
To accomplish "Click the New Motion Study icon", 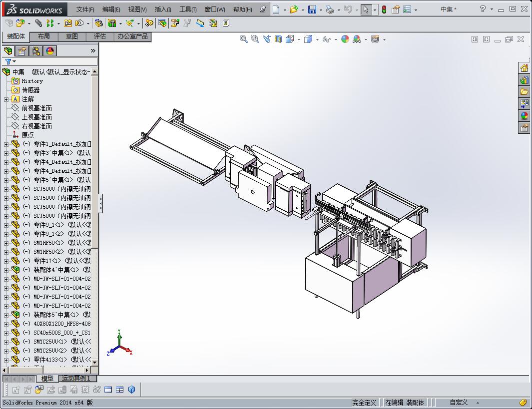I will pos(149,23).
